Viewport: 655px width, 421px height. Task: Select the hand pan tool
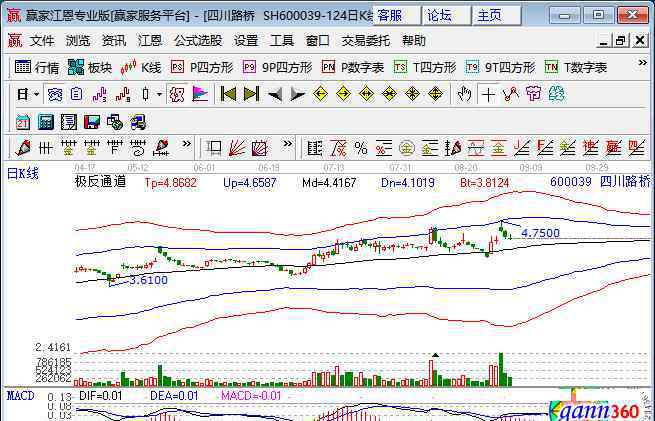pos(464,94)
